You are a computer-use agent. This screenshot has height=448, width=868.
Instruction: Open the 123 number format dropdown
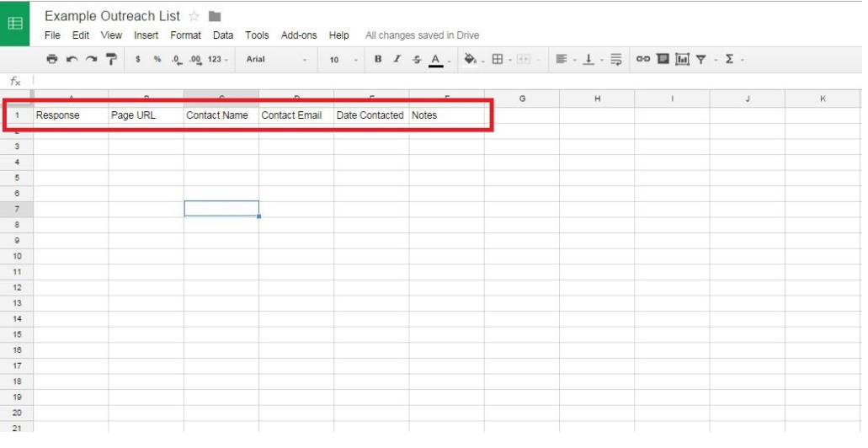218,60
